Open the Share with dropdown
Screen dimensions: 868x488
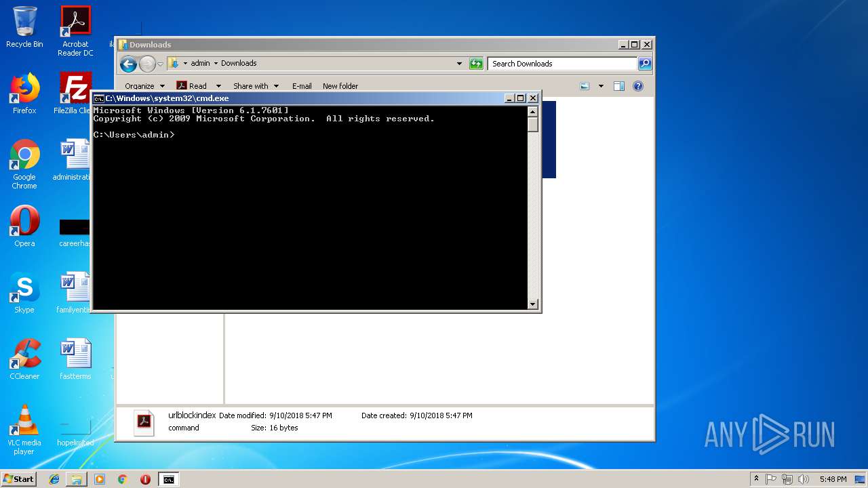(x=255, y=86)
